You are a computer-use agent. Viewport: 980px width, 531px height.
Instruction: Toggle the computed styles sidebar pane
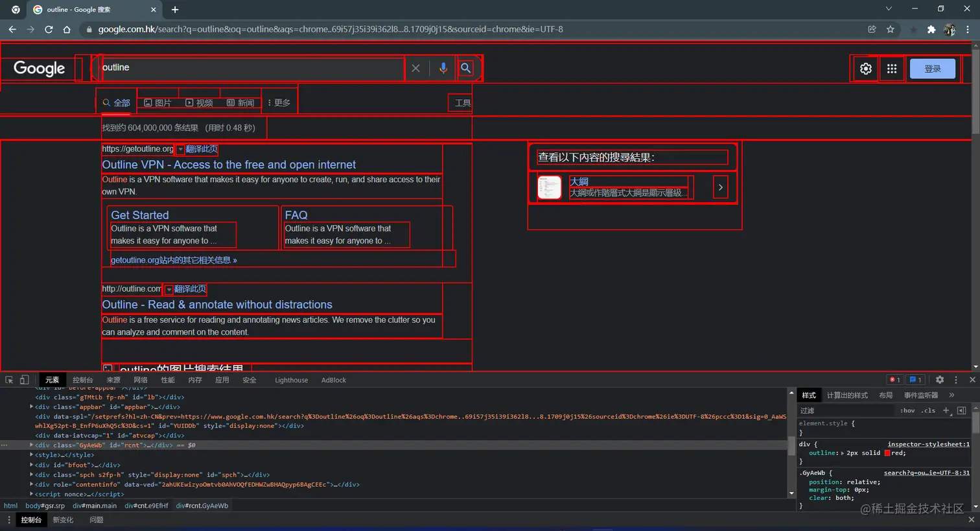pyautogui.click(x=962, y=410)
